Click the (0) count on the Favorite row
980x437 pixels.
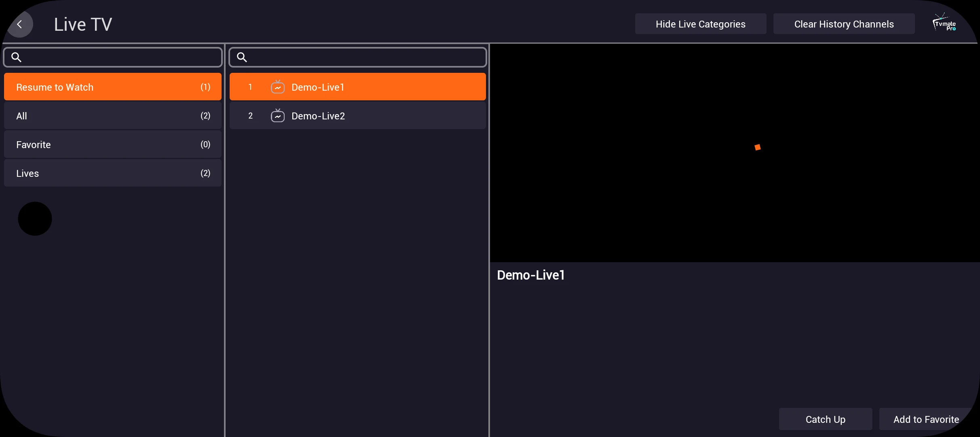tap(205, 144)
